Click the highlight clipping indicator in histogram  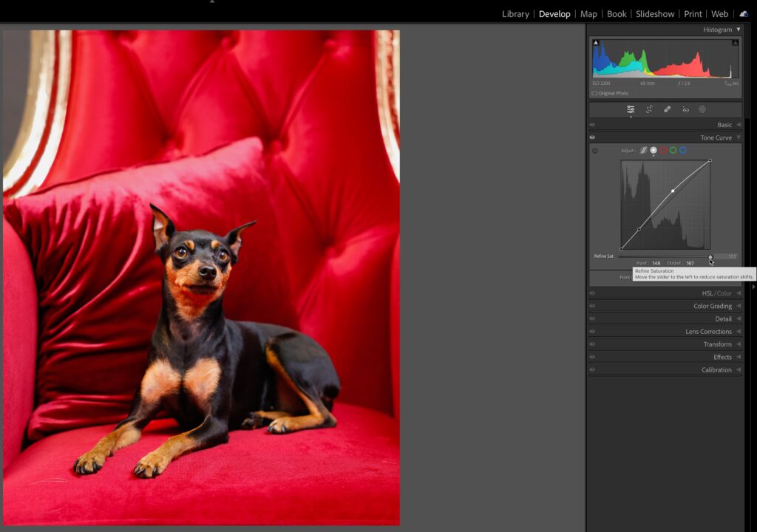pos(735,43)
